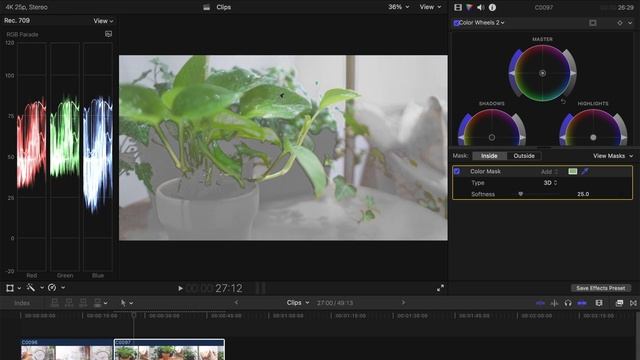The image size is (640, 360).
Task: Open the viewer View dropdown
Action: (430, 7)
